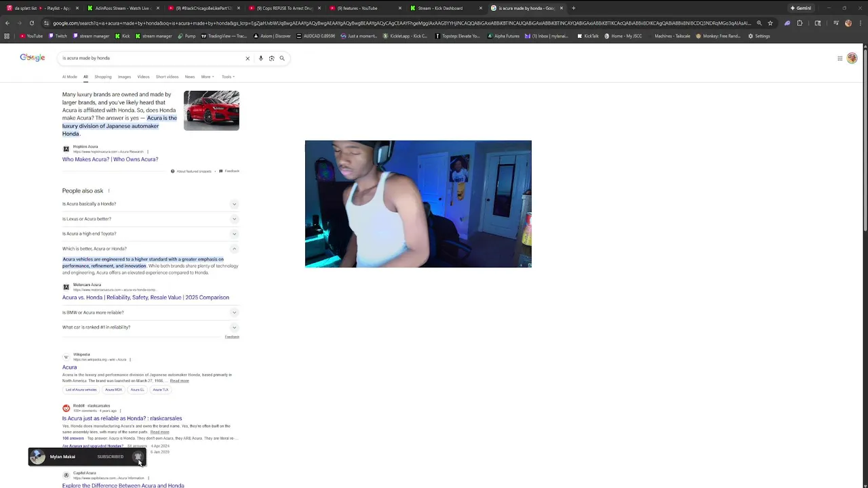The height and width of the screenshot is (488, 868).
Task: Click 'About featured snippets' link
Action: pyautogui.click(x=191, y=171)
